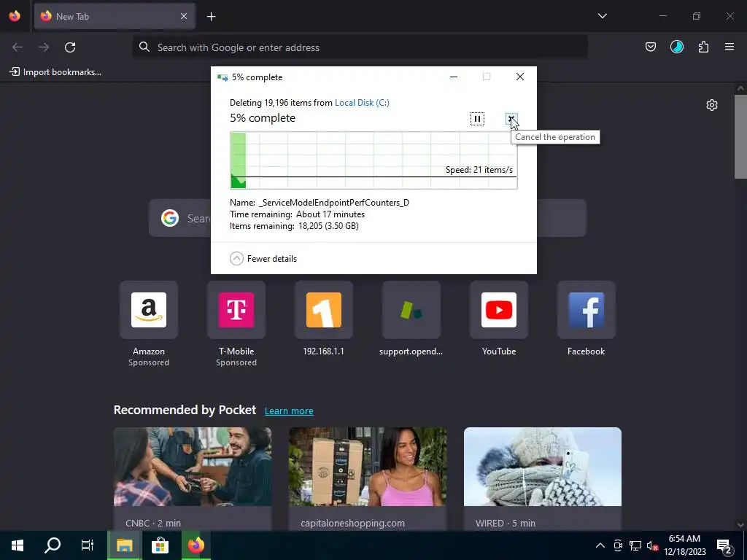Click the Google search box logo
The width and height of the screenshot is (747, 560).
click(170, 218)
